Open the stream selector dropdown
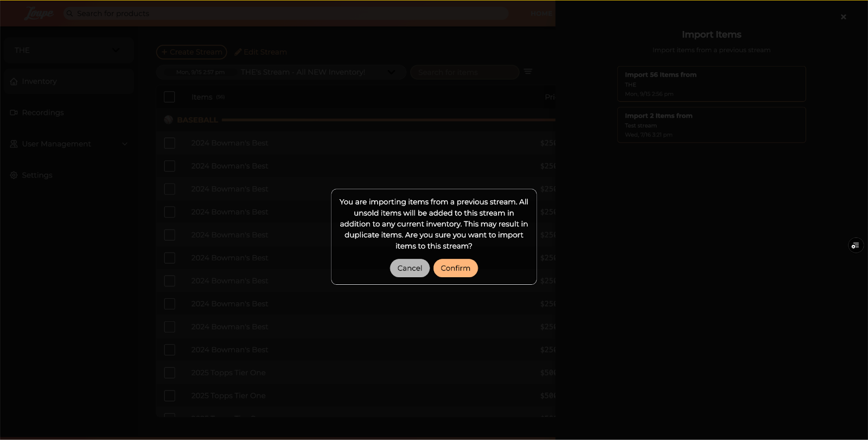 click(x=391, y=72)
